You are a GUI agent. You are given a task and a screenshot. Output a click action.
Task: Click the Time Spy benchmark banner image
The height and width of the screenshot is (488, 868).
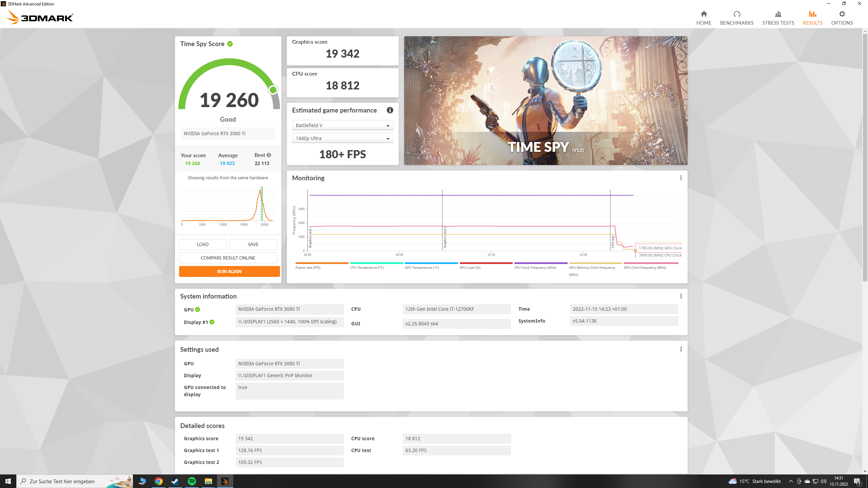click(x=546, y=101)
